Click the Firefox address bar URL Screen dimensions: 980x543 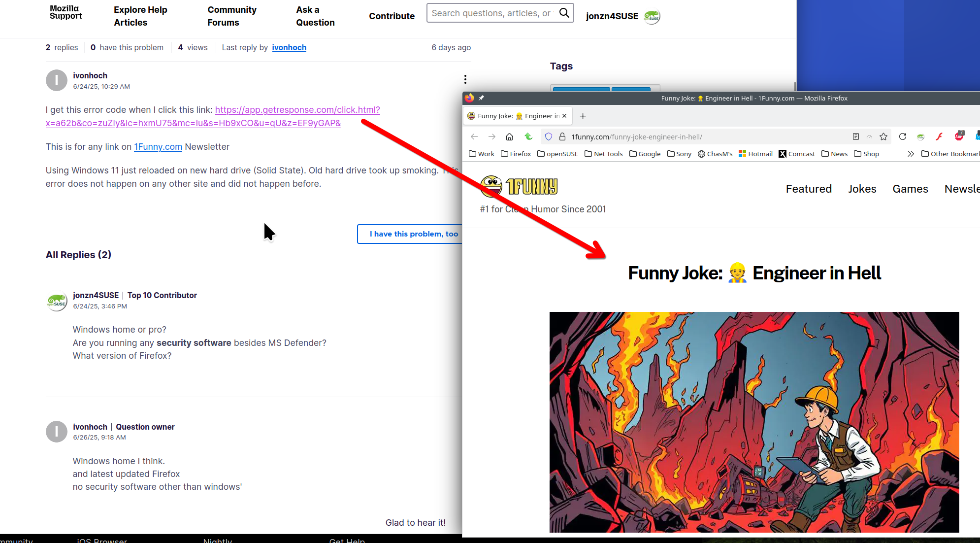(637, 137)
